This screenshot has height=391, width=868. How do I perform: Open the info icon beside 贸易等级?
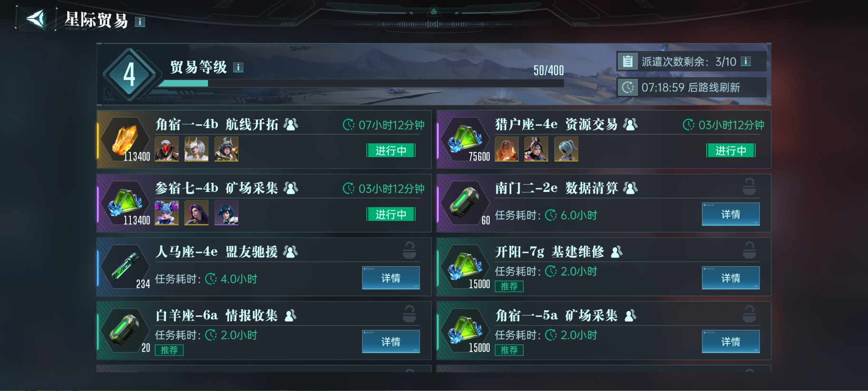pyautogui.click(x=238, y=68)
